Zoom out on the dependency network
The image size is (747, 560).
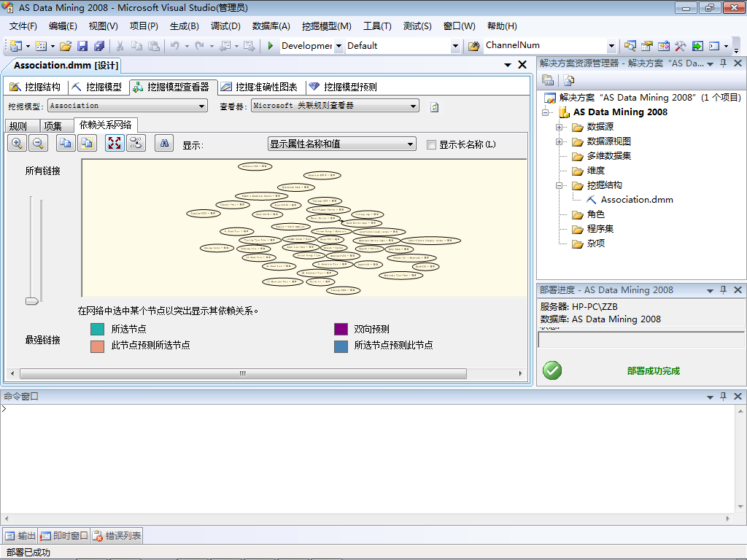[x=38, y=144]
